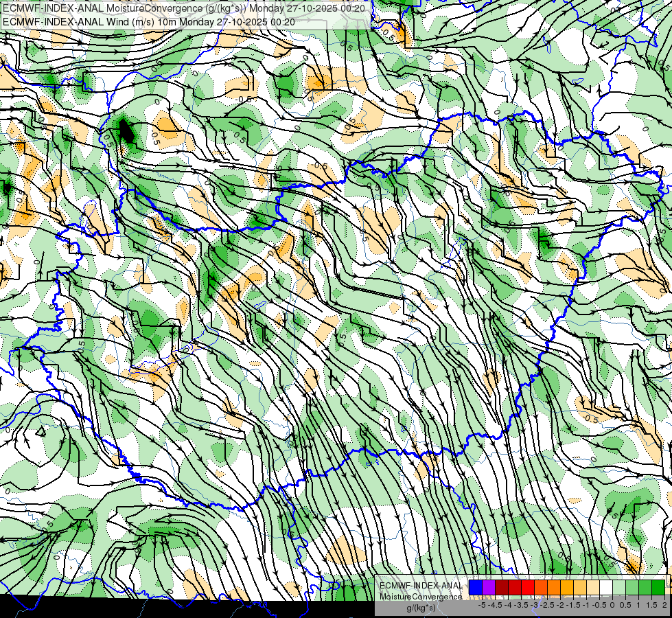This screenshot has width=672, height=618.
Task: Click the large black convergence maximum blob
Action: click(x=126, y=131)
